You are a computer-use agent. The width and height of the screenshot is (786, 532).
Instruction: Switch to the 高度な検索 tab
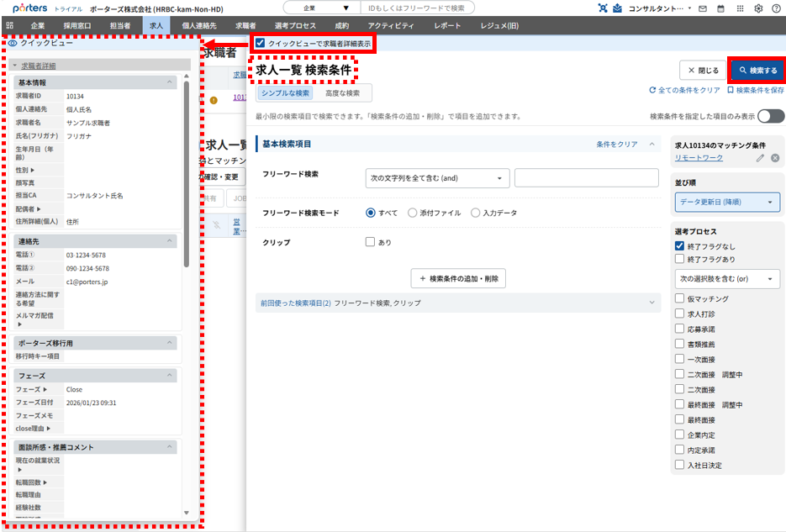click(x=342, y=93)
